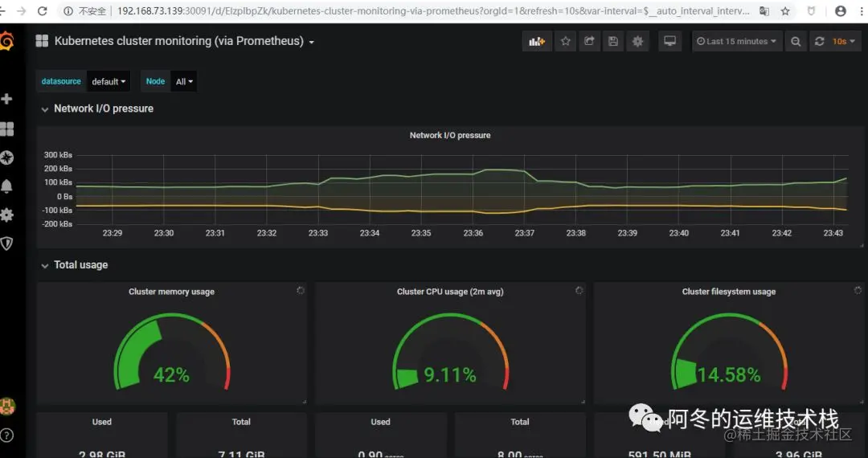Open the Cluster filesystem usage panel title

click(x=728, y=292)
